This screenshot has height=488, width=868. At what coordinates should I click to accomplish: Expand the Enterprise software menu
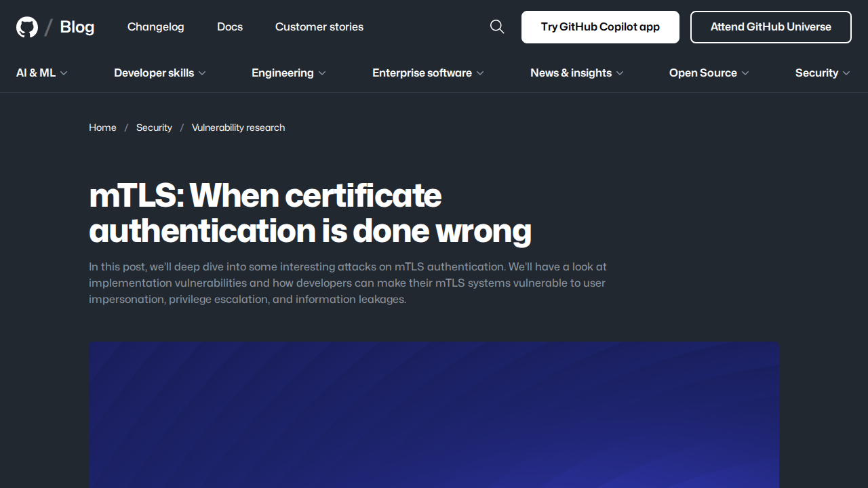click(428, 73)
